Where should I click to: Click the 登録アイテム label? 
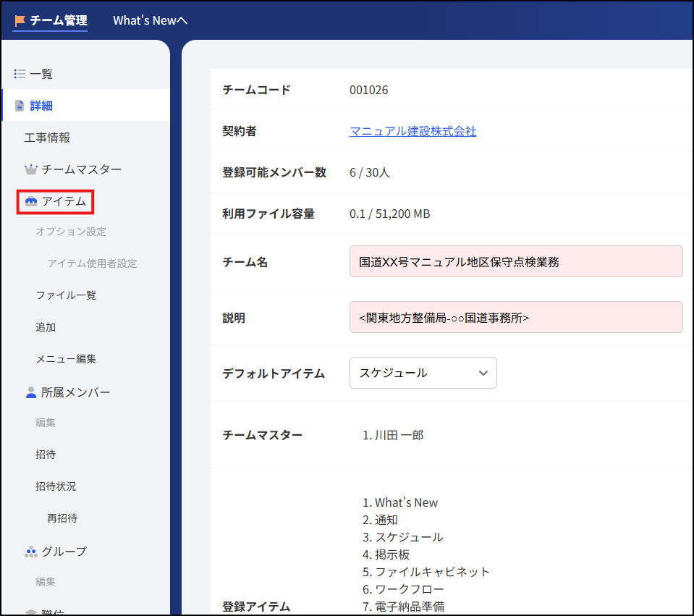[256, 607]
